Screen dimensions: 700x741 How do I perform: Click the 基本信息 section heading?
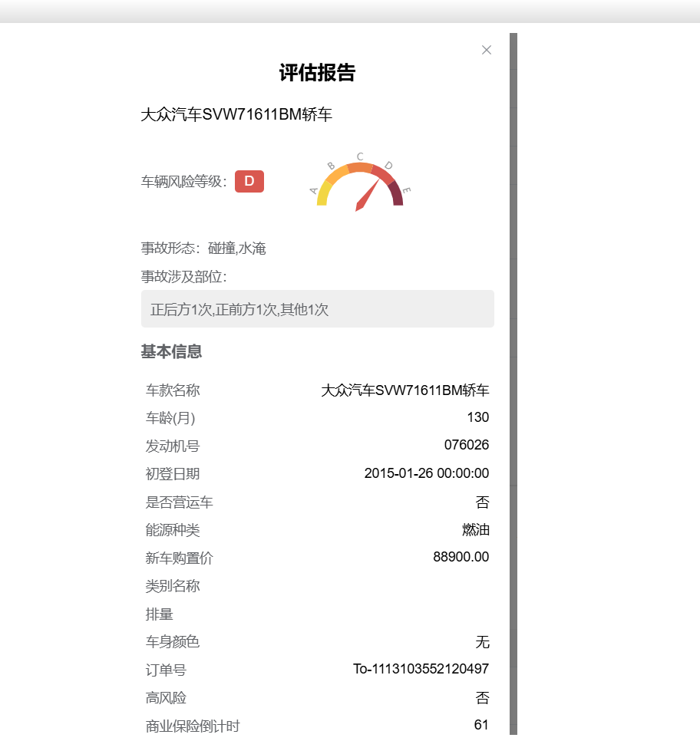[171, 352]
